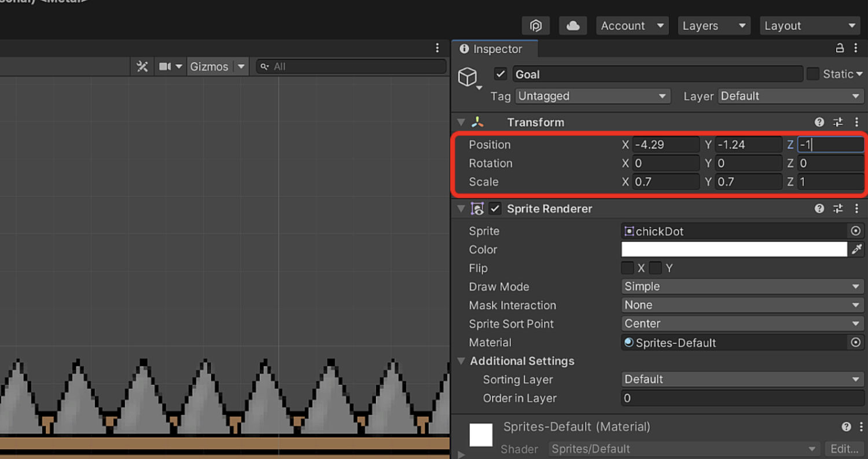Image resolution: width=868 pixels, height=459 pixels.
Task: Enable Flip Y checkbox
Action: pos(655,268)
